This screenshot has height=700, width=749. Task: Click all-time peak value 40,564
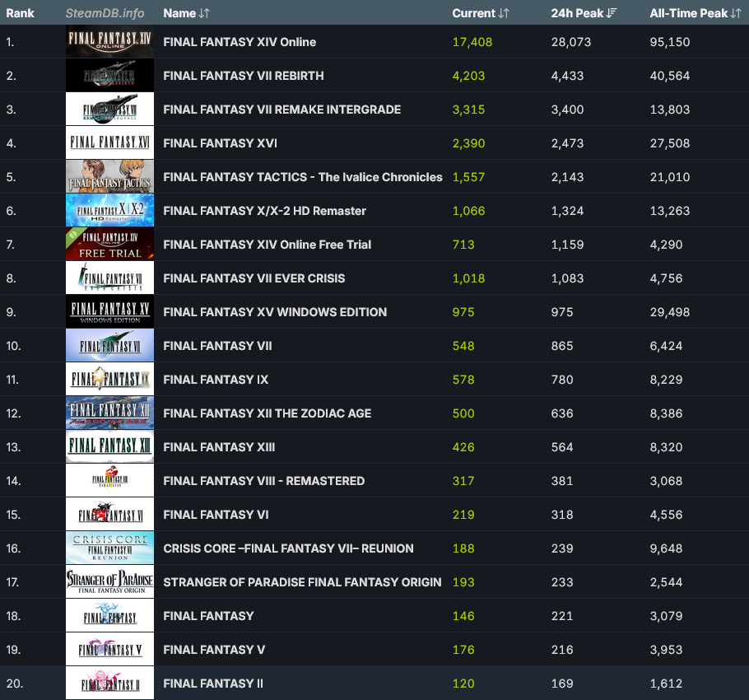coord(670,76)
